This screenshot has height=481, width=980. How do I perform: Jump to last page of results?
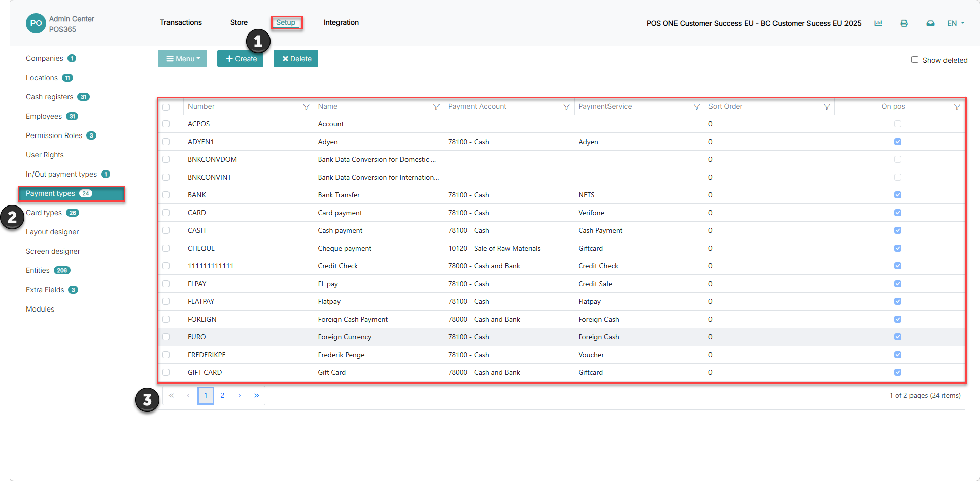[x=257, y=395]
